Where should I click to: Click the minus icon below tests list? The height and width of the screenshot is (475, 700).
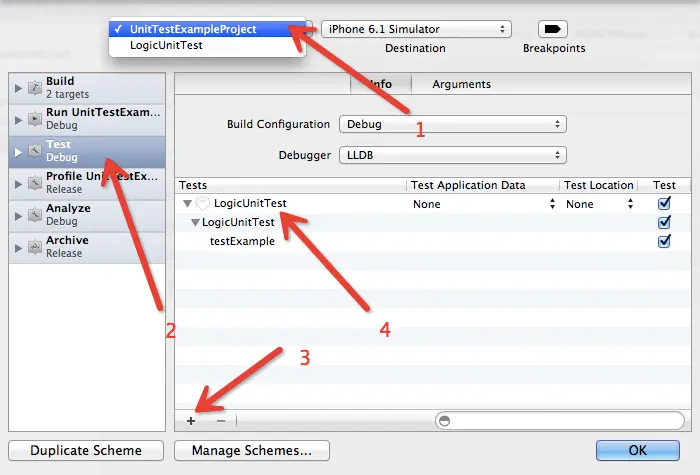click(x=220, y=421)
